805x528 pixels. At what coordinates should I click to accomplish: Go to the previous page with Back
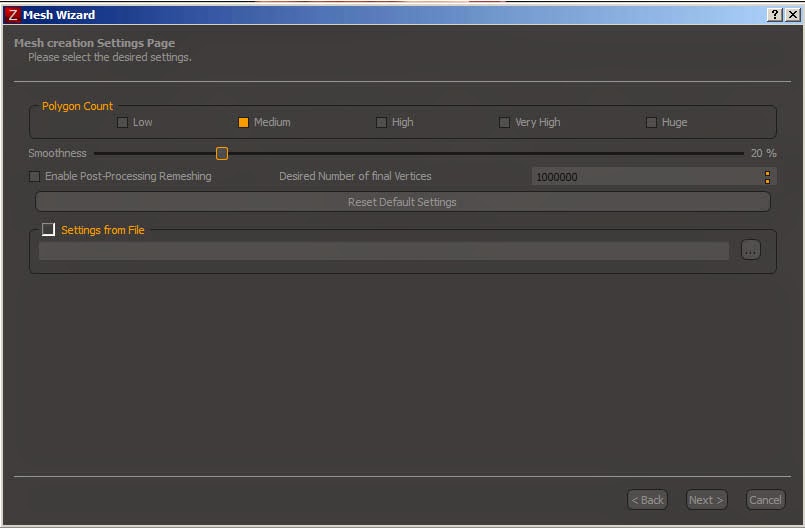[x=647, y=500]
